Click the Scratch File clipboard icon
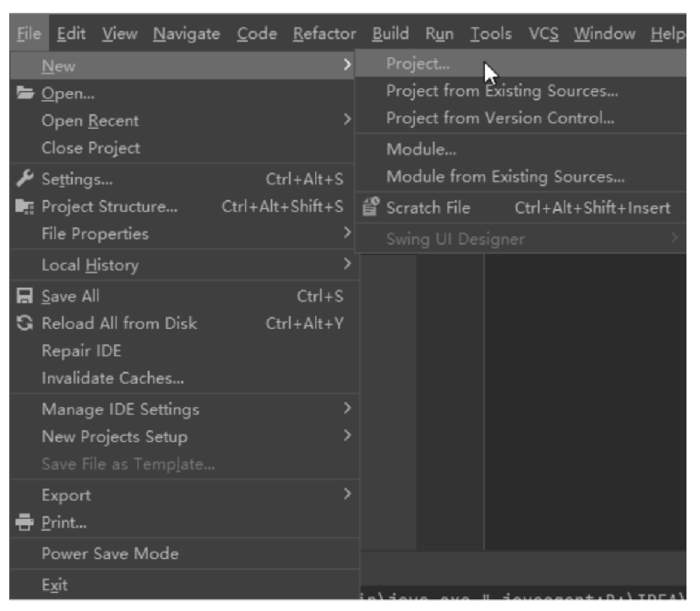 370,207
